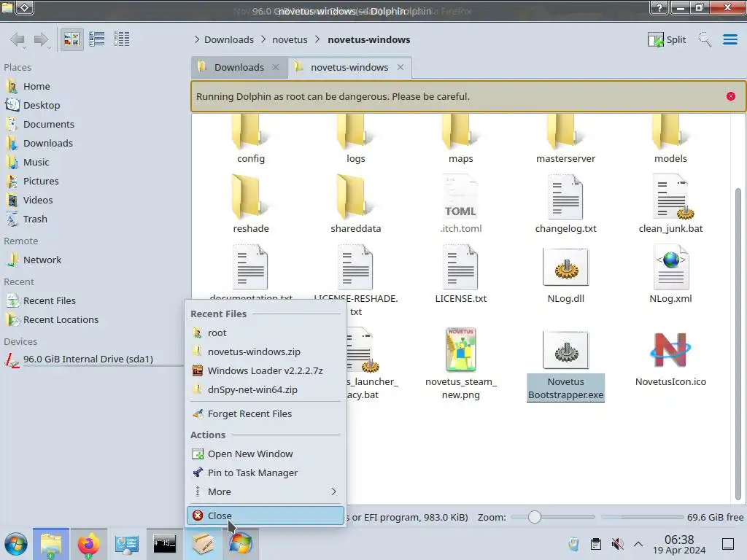Select the NLog.xml file

pyautogui.click(x=670, y=274)
